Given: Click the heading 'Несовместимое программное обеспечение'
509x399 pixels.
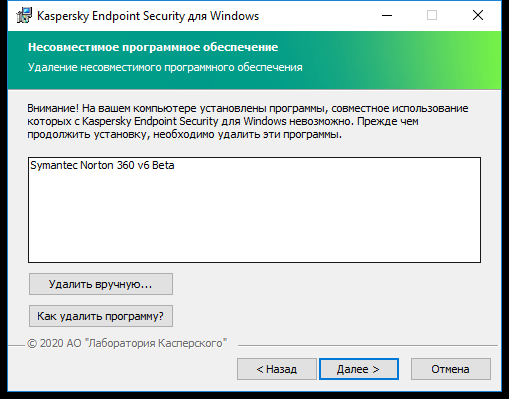Looking at the screenshot, I should 153,47.
